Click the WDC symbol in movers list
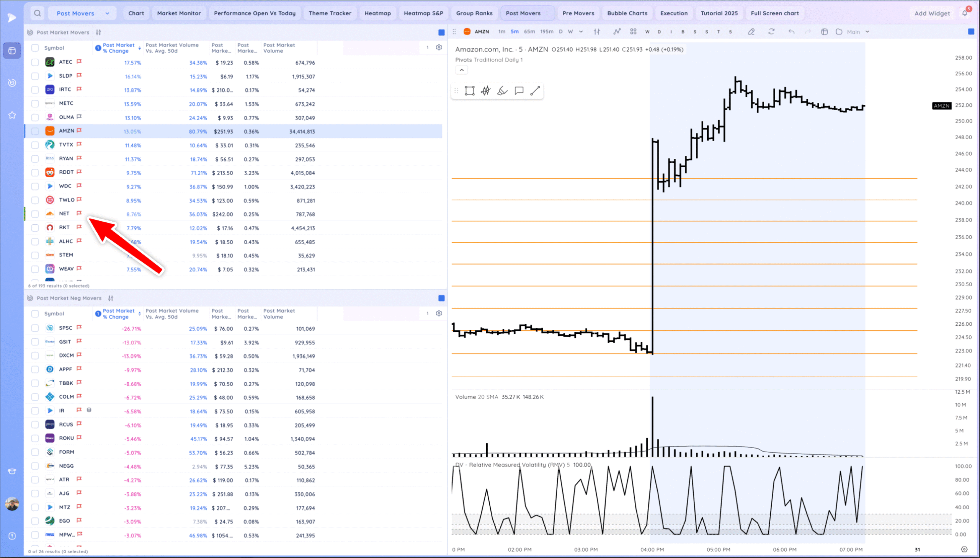Viewport: 980px width, 558px height. pyautogui.click(x=65, y=186)
